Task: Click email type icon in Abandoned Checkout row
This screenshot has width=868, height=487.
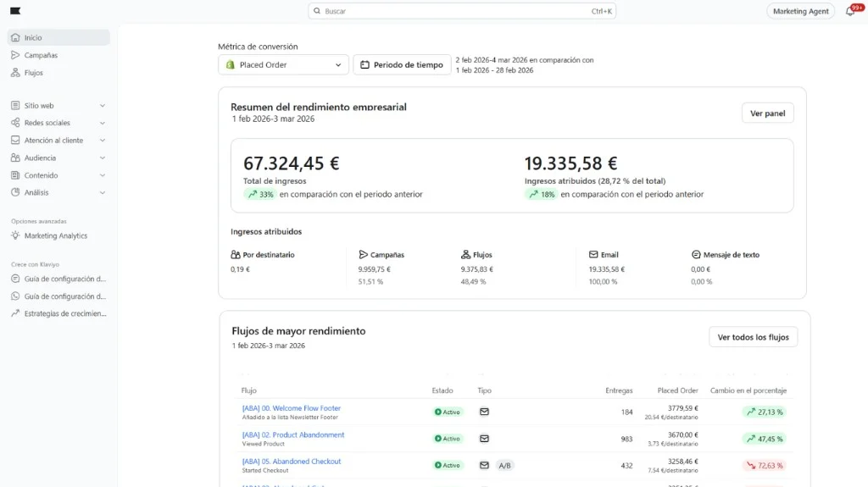Action: [x=484, y=466]
